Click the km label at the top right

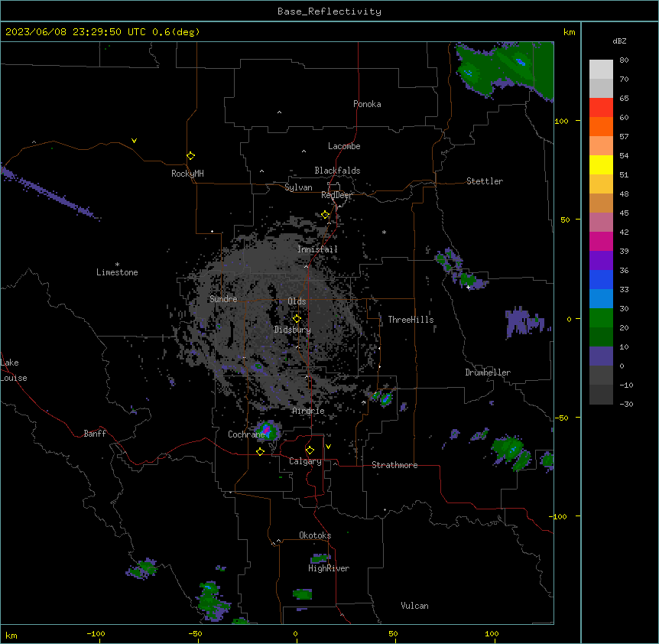[569, 32]
